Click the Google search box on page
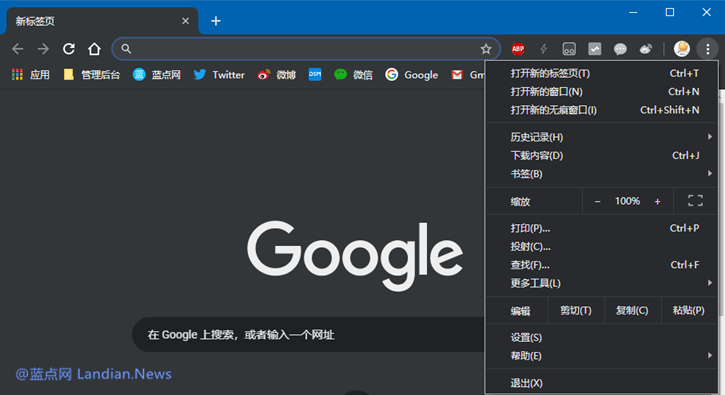The width and height of the screenshot is (725, 395). click(x=308, y=334)
